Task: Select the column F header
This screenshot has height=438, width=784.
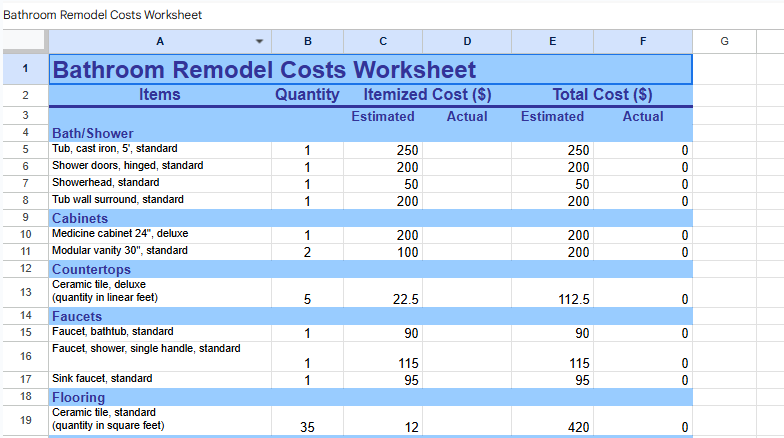Action: [643, 41]
